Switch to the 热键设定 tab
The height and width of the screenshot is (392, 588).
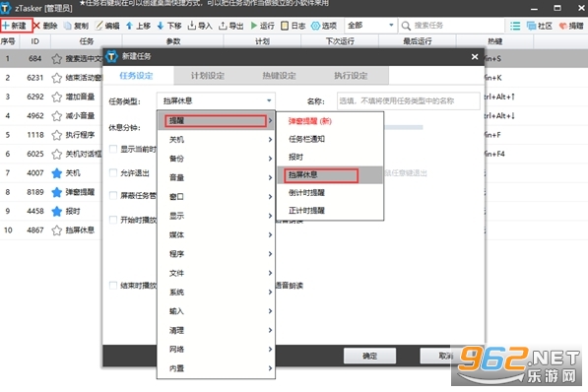tap(280, 76)
